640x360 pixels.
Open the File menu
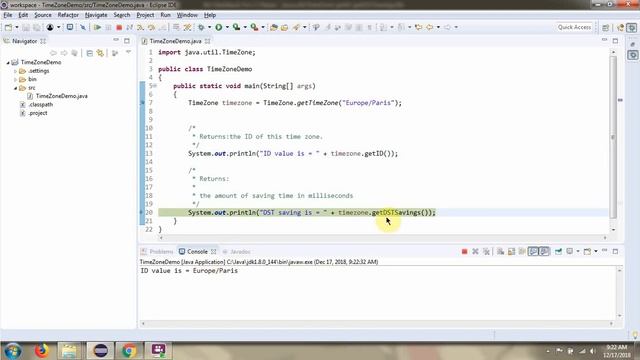8,15
